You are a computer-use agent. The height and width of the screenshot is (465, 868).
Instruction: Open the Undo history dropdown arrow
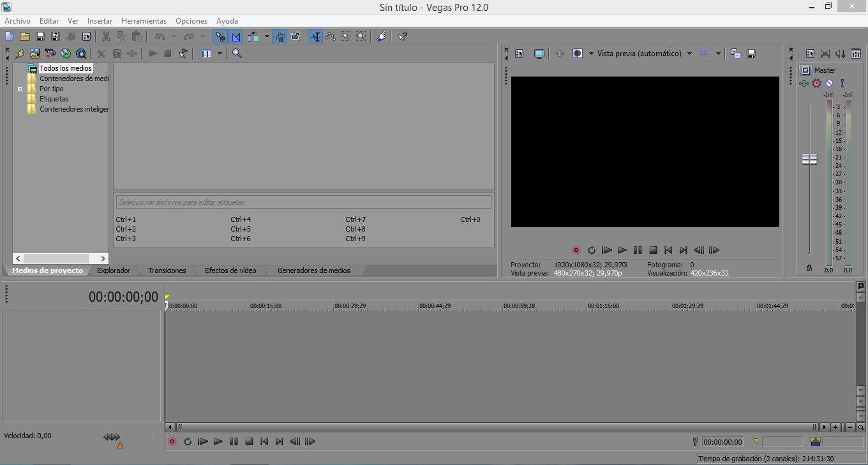point(174,36)
